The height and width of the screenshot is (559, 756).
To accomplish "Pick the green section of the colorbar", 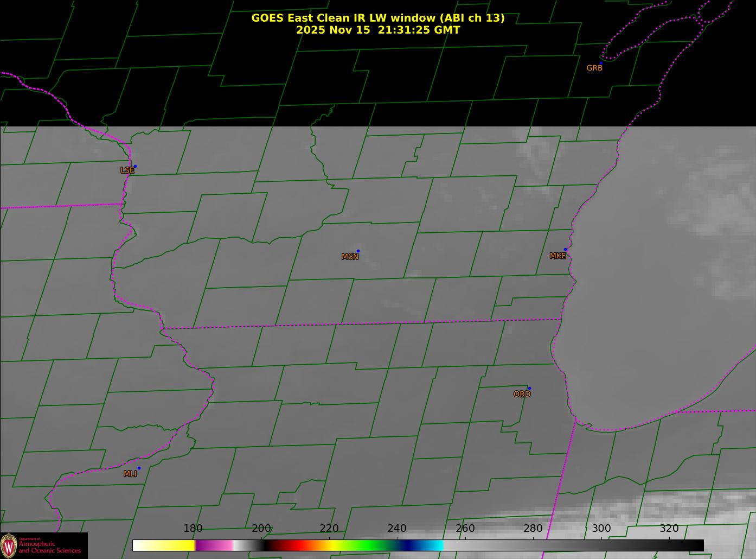I will click(369, 545).
